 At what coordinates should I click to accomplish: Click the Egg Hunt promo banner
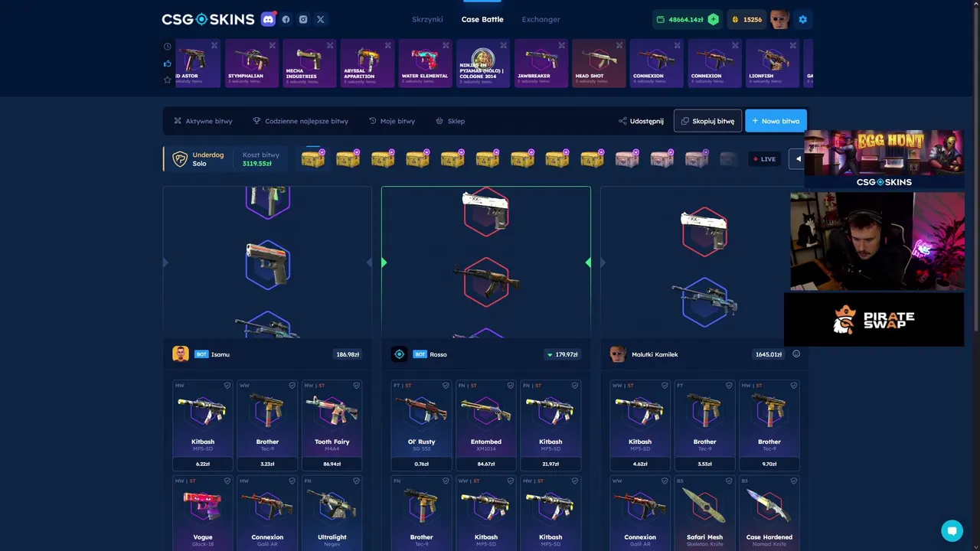pyautogui.click(x=884, y=159)
